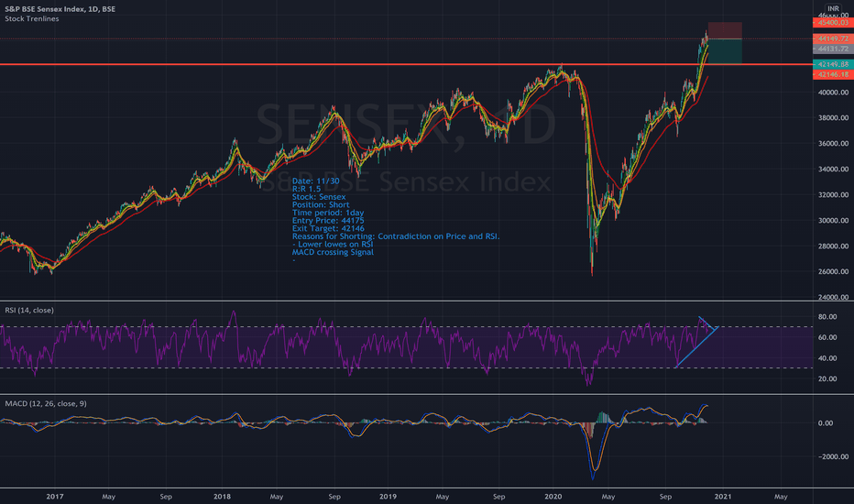Click the 24000.00 price axis label
Screen dimensions: 854x504
pos(833,297)
